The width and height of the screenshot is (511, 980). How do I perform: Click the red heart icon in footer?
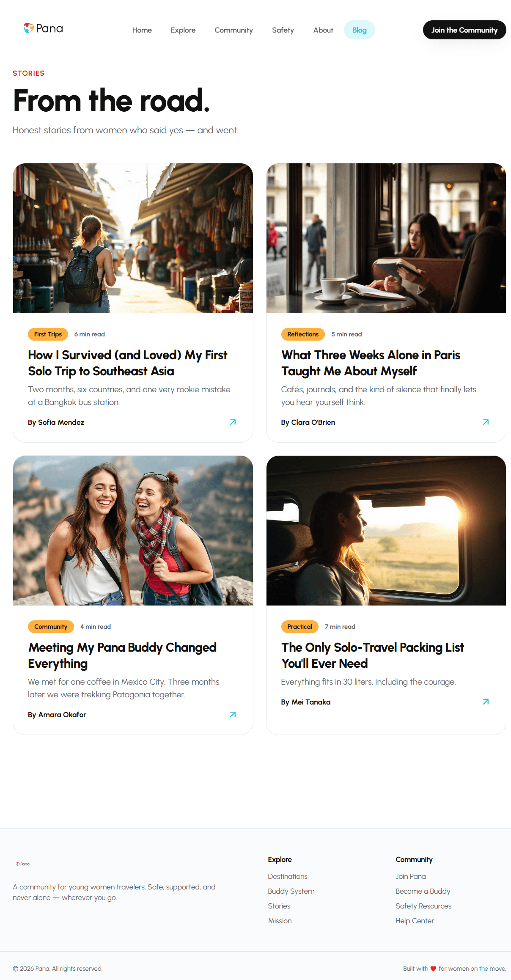pyautogui.click(x=433, y=969)
